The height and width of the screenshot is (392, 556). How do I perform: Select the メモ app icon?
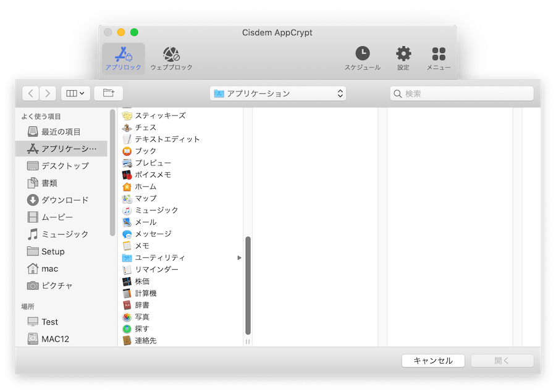click(127, 246)
